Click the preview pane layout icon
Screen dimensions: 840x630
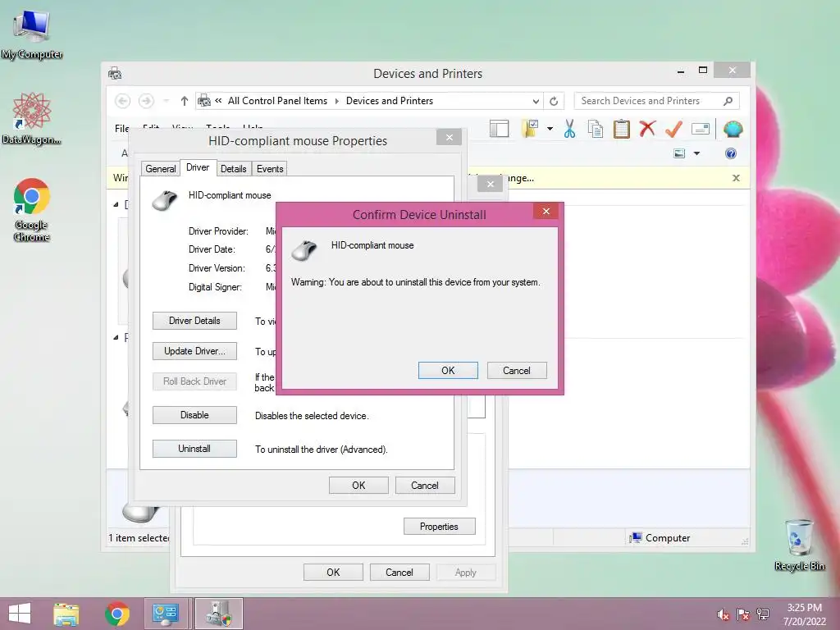(x=500, y=129)
